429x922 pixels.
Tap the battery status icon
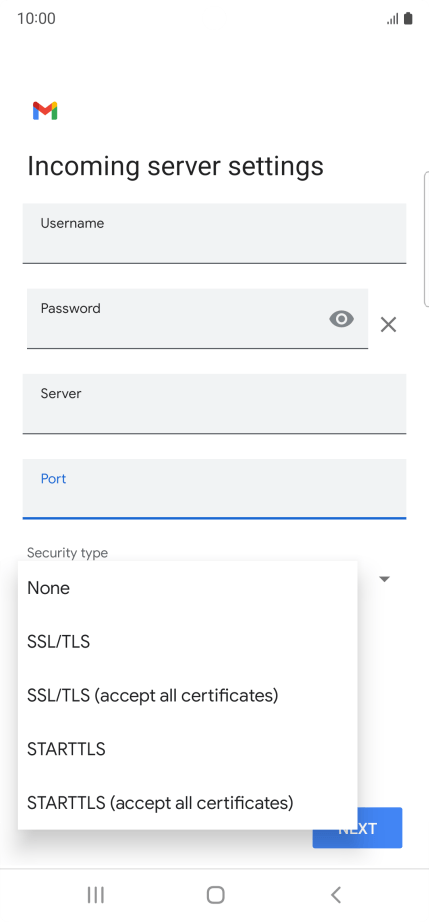[x=408, y=19]
